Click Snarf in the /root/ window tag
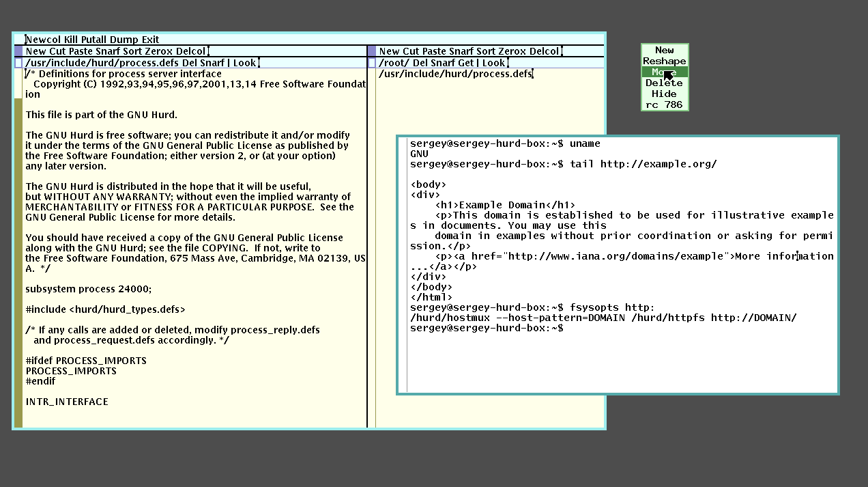868x487 pixels. [444, 63]
